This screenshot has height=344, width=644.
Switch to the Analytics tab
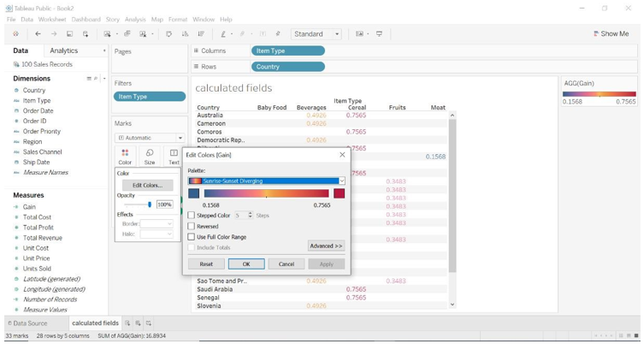pyautogui.click(x=63, y=50)
